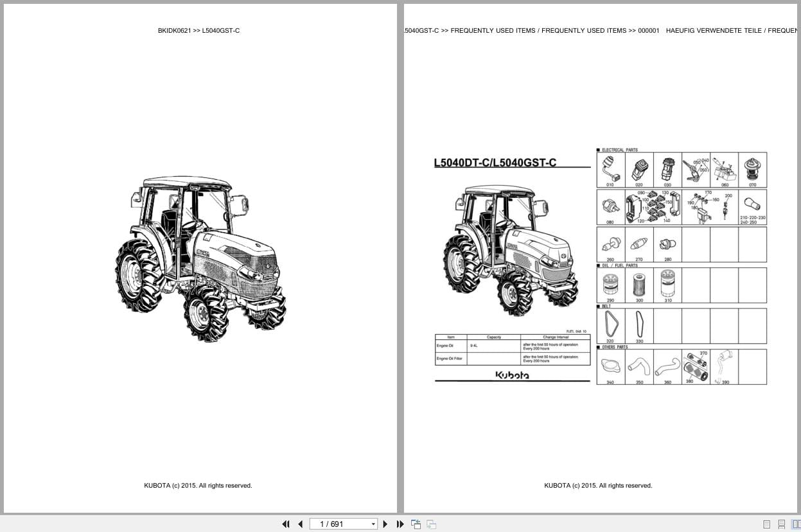Jump to the last page
Screen dimensions: 801x532
coord(400,524)
